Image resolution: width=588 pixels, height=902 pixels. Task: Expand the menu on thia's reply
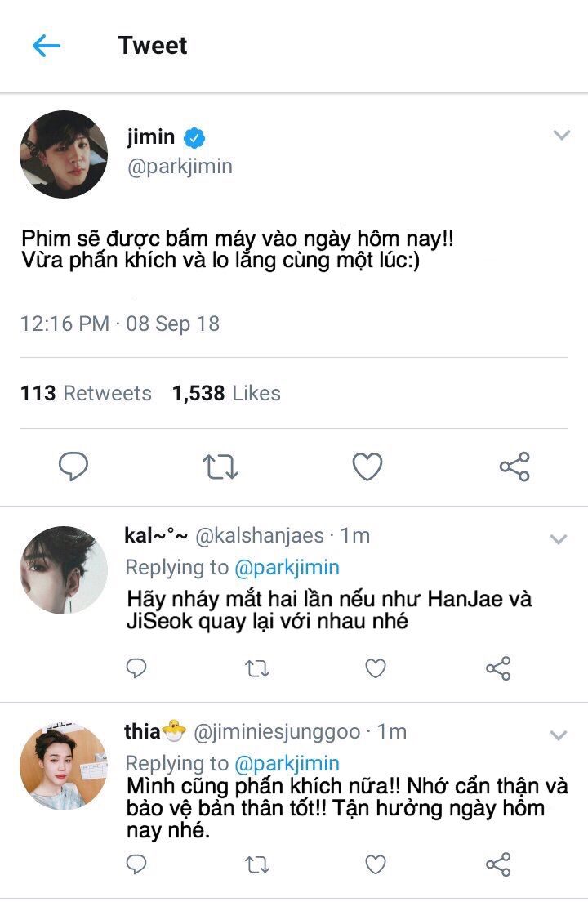coord(559,735)
